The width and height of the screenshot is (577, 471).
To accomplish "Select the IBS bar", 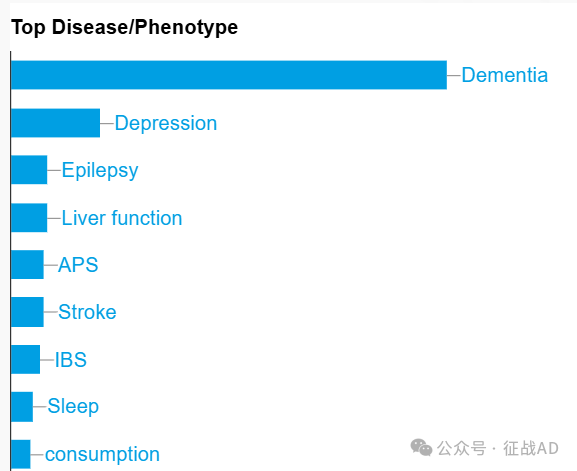I will coord(25,360).
